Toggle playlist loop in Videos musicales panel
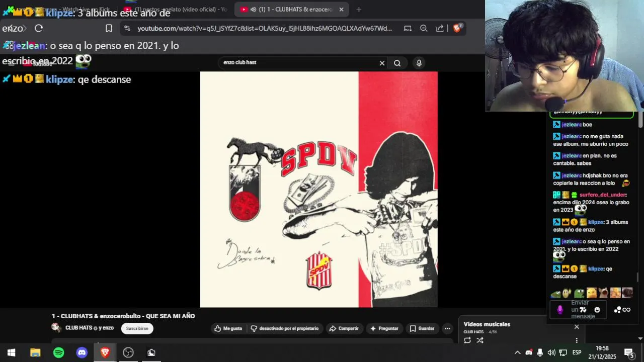The height and width of the screenshot is (362, 644). [467, 340]
